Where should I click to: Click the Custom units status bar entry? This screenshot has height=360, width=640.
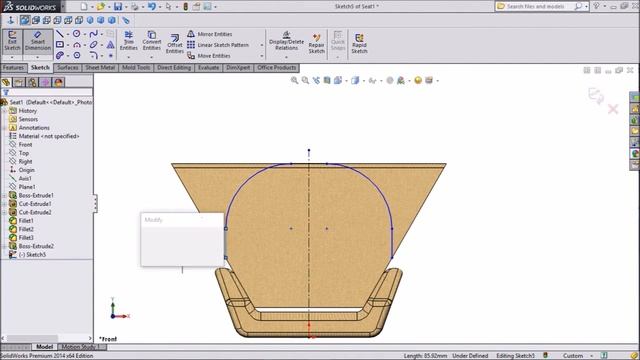coord(573,356)
